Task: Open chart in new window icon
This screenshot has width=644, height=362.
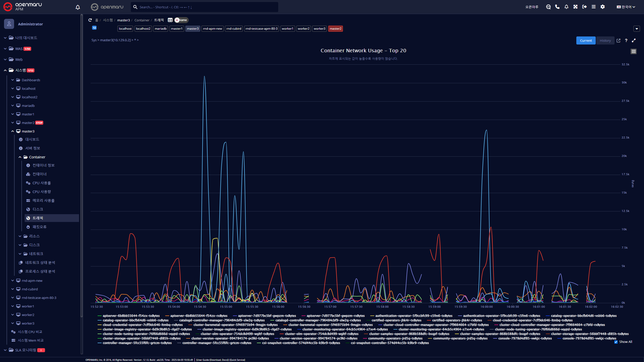Action: (618, 41)
